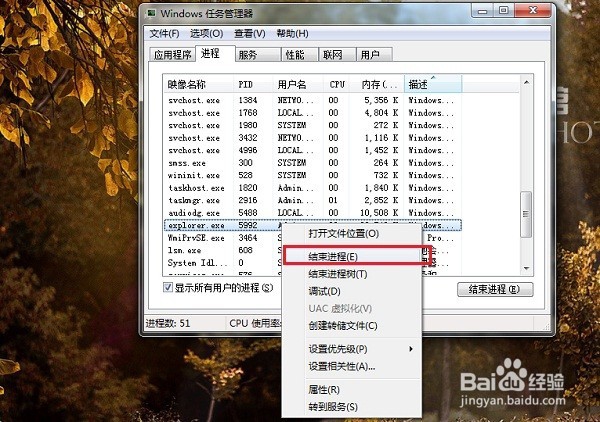The image size is (600, 422).
Task: Select the svchost.exe row with PID 4996
Action: (313, 150)
